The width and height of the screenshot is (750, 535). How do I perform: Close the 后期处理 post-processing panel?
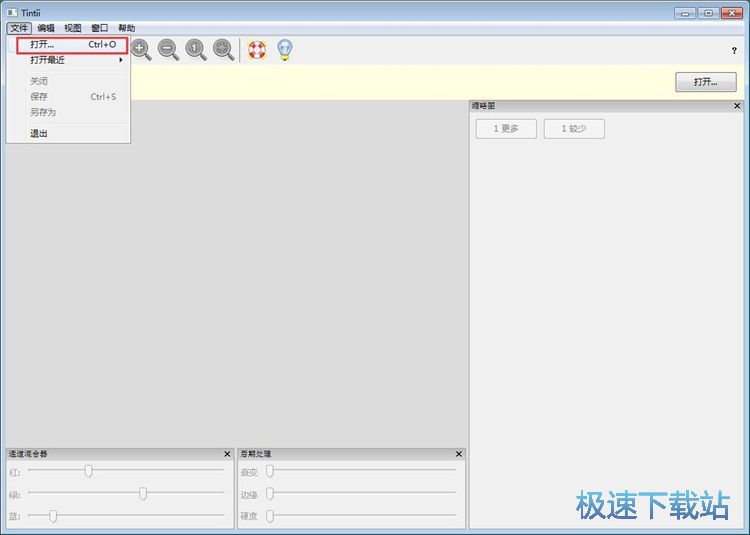pyautogui.click(x=459, y=454)
